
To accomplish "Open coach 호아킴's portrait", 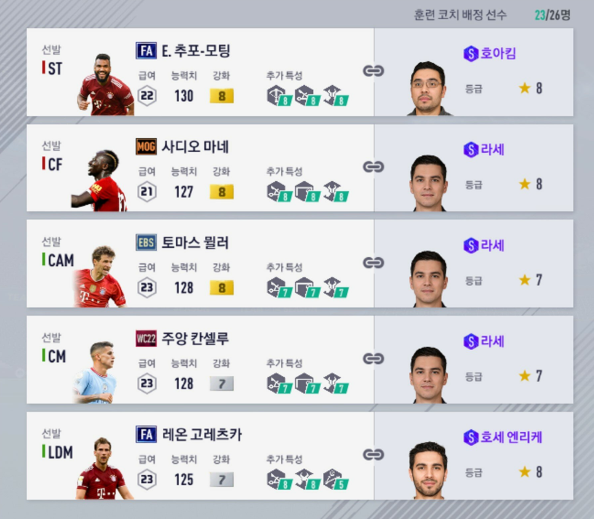I will [428, 88].
